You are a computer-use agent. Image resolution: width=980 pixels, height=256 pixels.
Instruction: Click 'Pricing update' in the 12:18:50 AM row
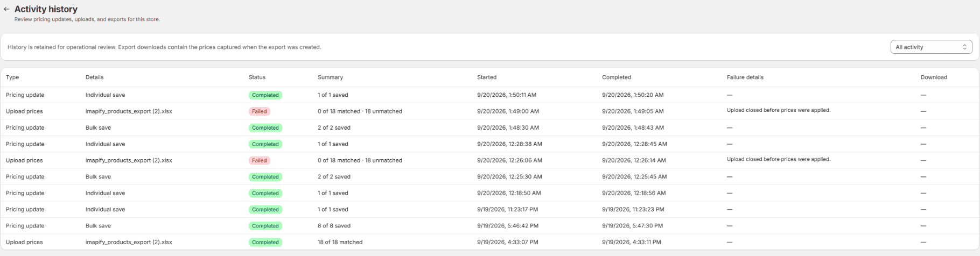point(25,193)
